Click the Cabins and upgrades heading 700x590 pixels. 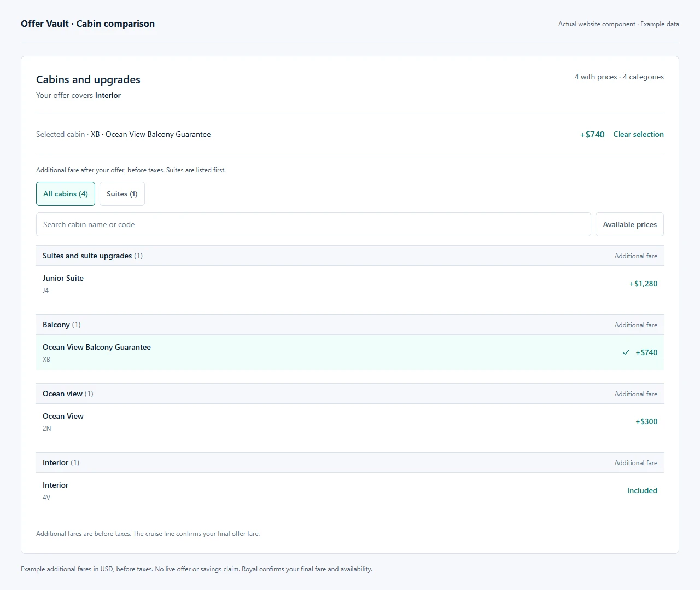[88, 79]
